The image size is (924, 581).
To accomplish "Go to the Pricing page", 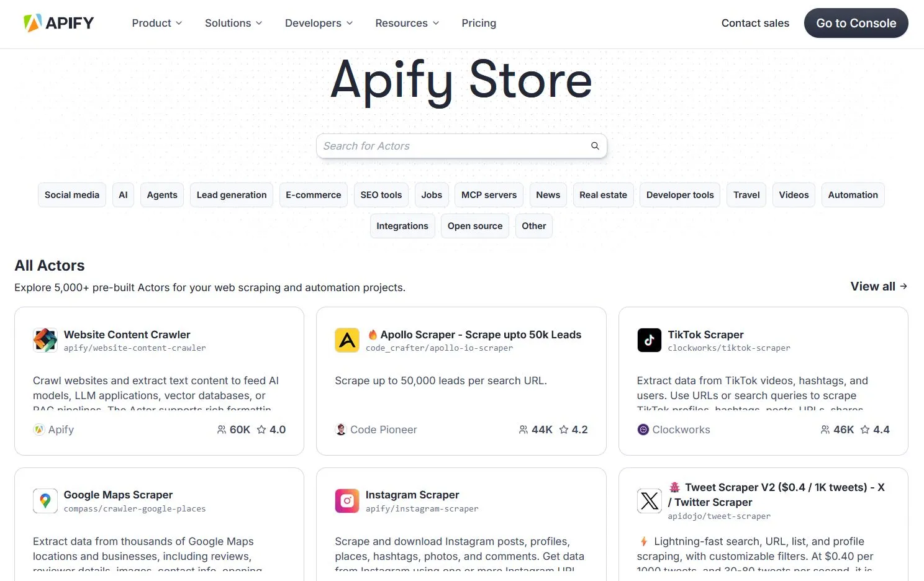I will click(479, 23).
